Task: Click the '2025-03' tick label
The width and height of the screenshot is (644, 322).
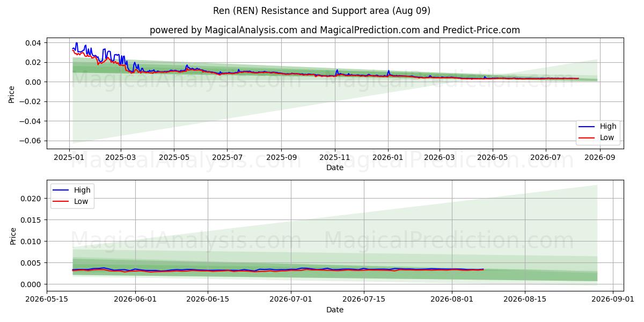Action: click(120, 158)
